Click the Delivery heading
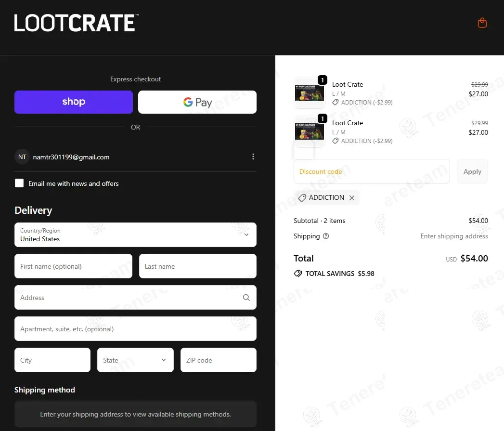The width and height of the screenshot is (504, 431). (33, 210)
